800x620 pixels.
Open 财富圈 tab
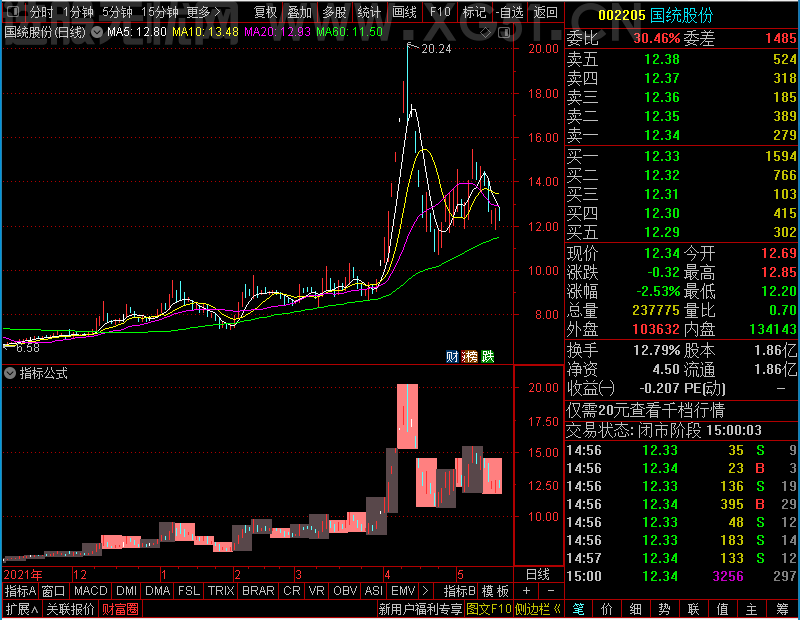pyautogui.click(x=120, y=609)
